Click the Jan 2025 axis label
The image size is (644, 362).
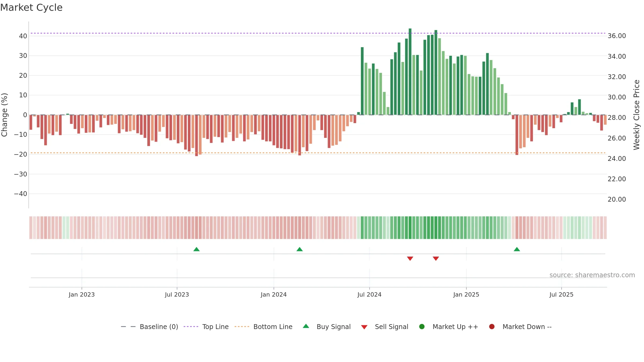pos(466,294)
